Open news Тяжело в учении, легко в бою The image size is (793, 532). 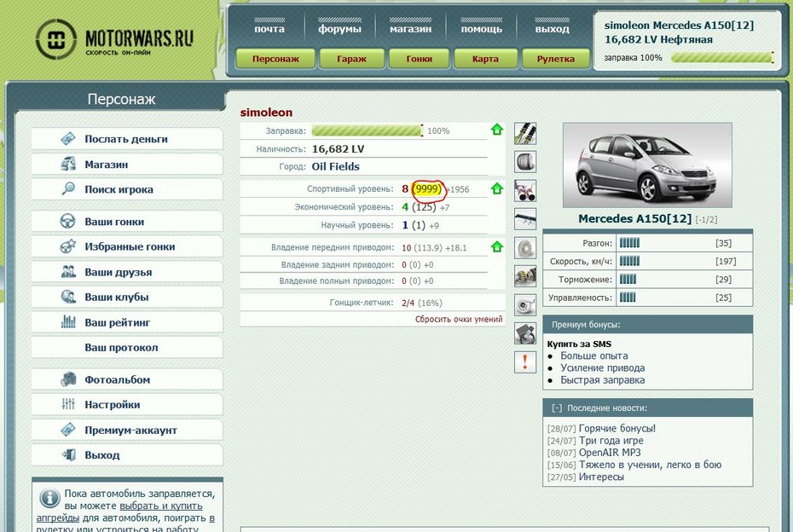(x=650, y=465)
